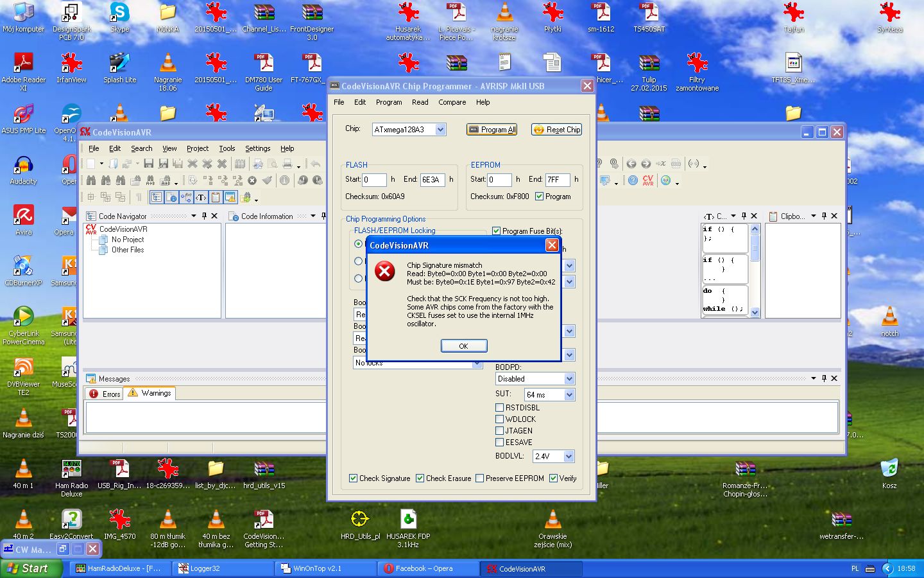Click the save floppy disk toolbar icon

(x=149, y=164)
